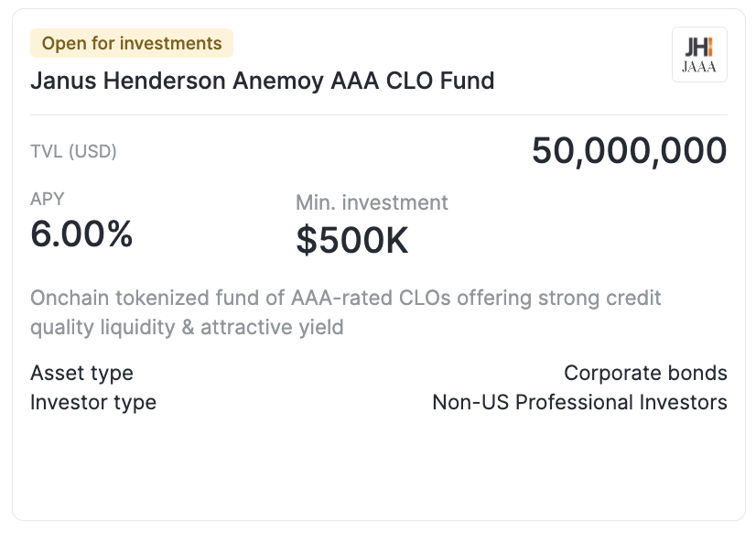Viewport: 756px width, 533px height.
Task: Click the orange accent in JH logo
Action: pos(709,48)
